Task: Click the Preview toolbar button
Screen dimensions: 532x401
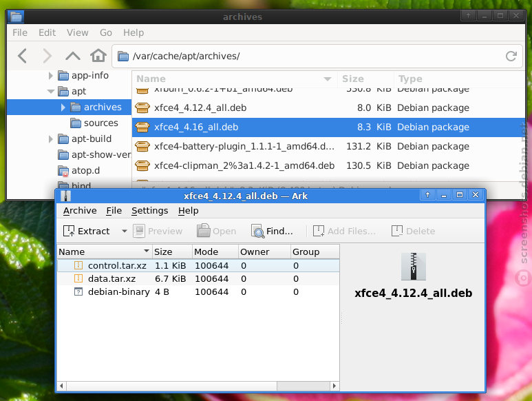Action: pyautogui.click(x=158, y=232)
